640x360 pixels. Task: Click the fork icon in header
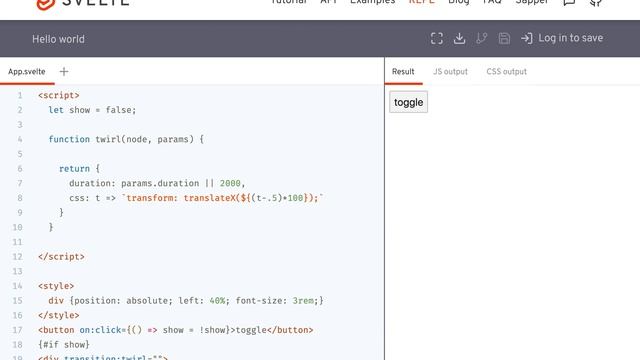click(x=482, y=38)
